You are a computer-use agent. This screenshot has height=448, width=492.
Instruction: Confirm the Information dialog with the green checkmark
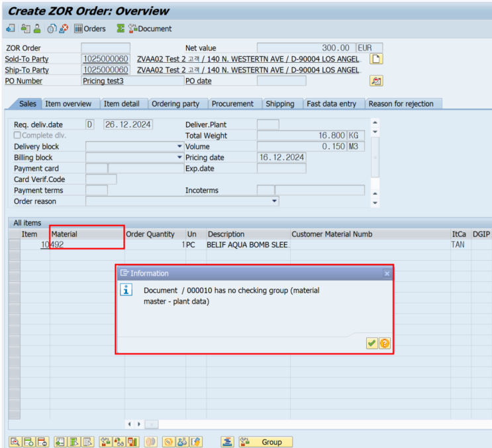(372, 343)
